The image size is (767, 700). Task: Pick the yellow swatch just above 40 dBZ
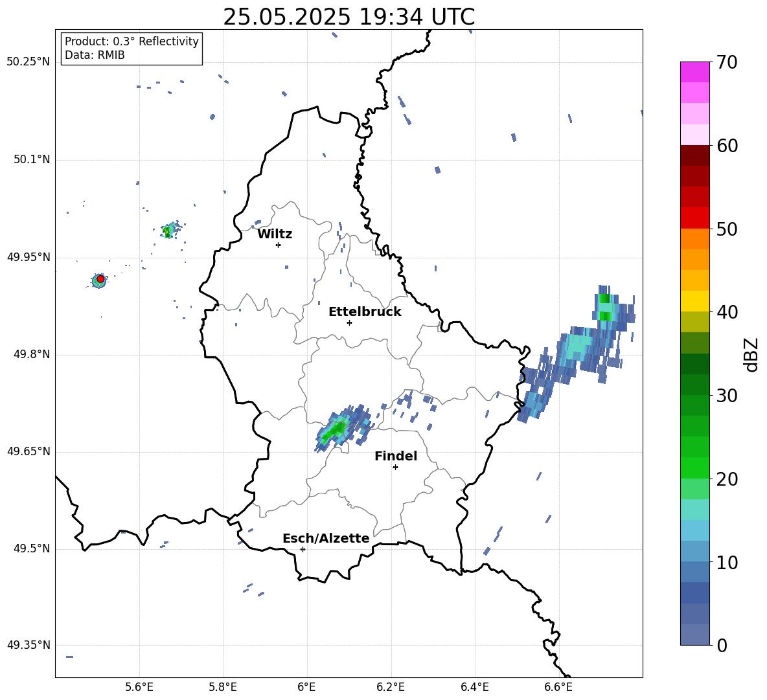(694, 301)
